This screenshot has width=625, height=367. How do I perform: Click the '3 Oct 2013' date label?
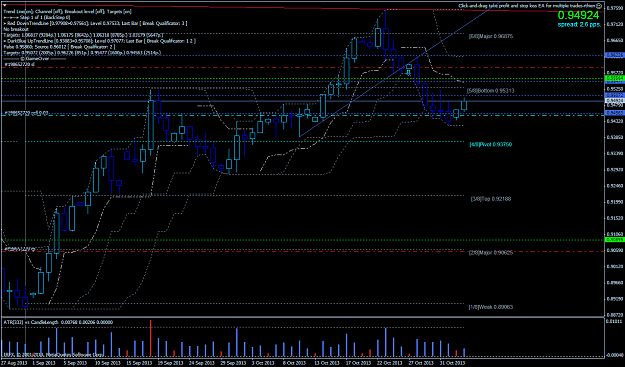[x=263, y=363]
